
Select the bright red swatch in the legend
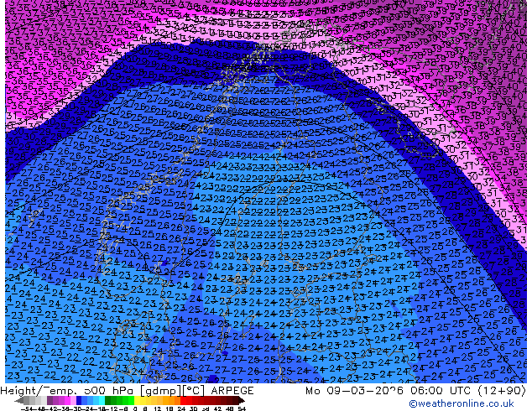183,400
